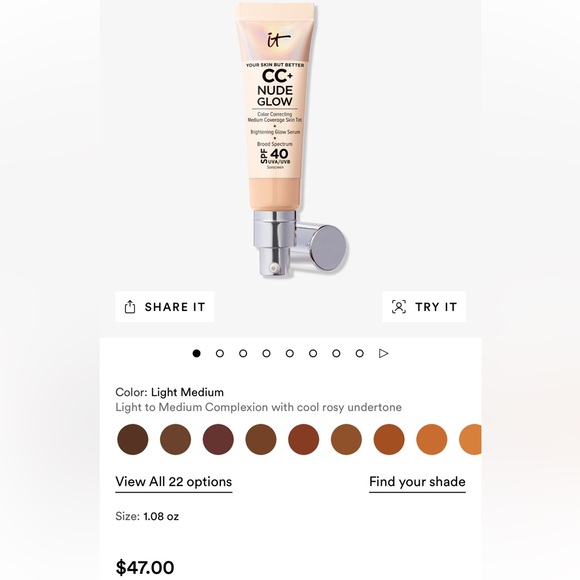Choose the eighth orange shade swatch
The image size is (580, 580).
(x=432, y=439)
